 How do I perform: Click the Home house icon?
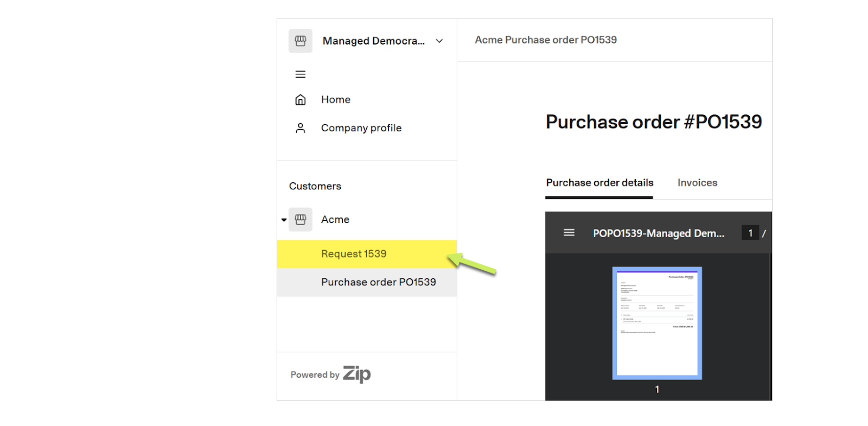[301, 99]
